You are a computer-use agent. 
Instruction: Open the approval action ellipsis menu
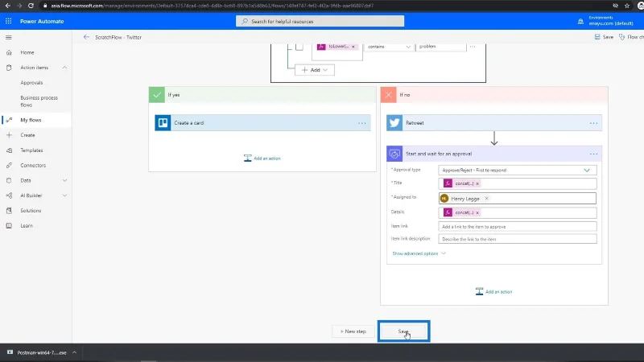point(593,154)
